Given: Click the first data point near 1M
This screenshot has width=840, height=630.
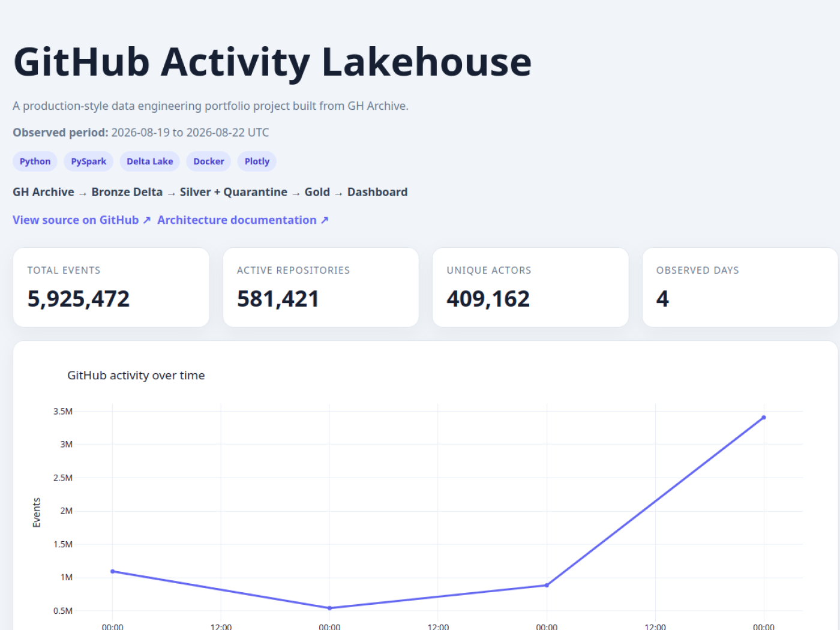Looking at the screenshot, I should tap(113, 571).
